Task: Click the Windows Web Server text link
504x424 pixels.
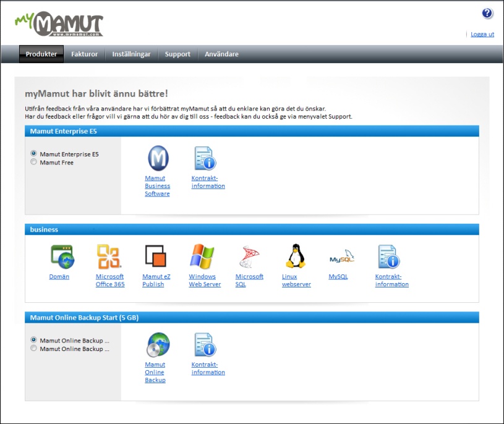Action: click(x=205, y=280)
